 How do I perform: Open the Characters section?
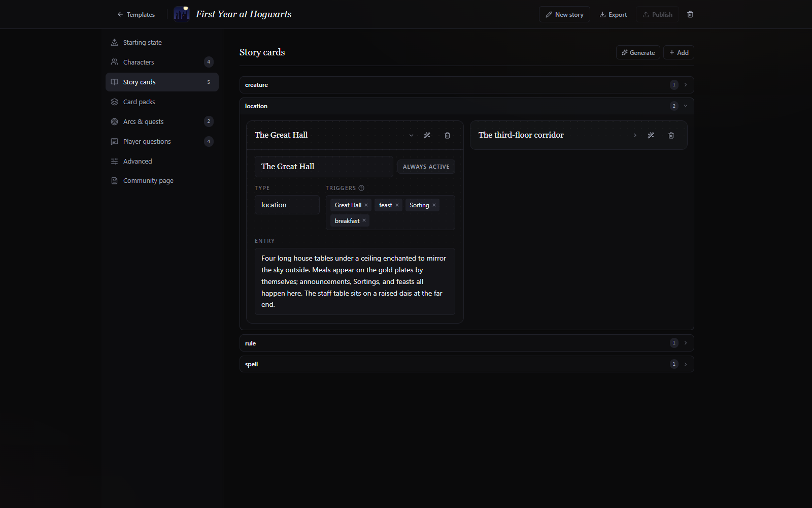pos(162,62)
